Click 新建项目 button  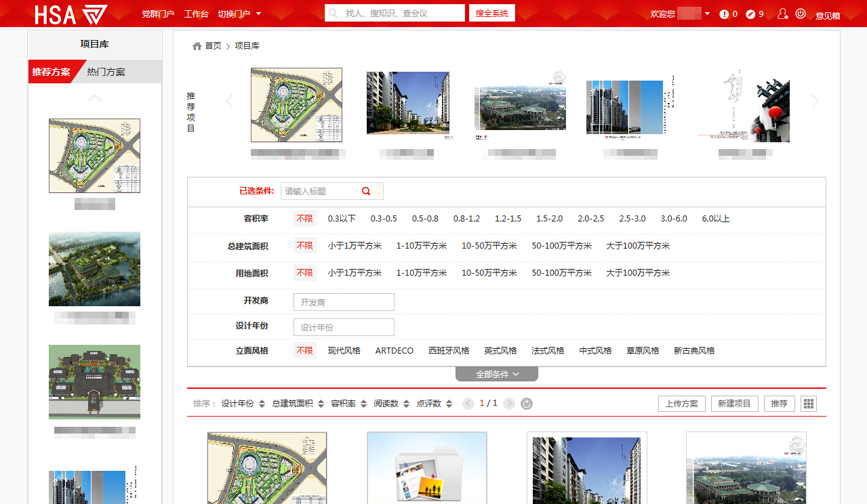[x=735, y=404]
